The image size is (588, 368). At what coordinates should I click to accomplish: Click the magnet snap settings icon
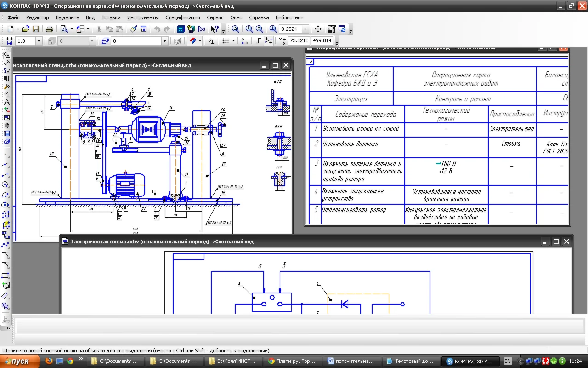193,41
